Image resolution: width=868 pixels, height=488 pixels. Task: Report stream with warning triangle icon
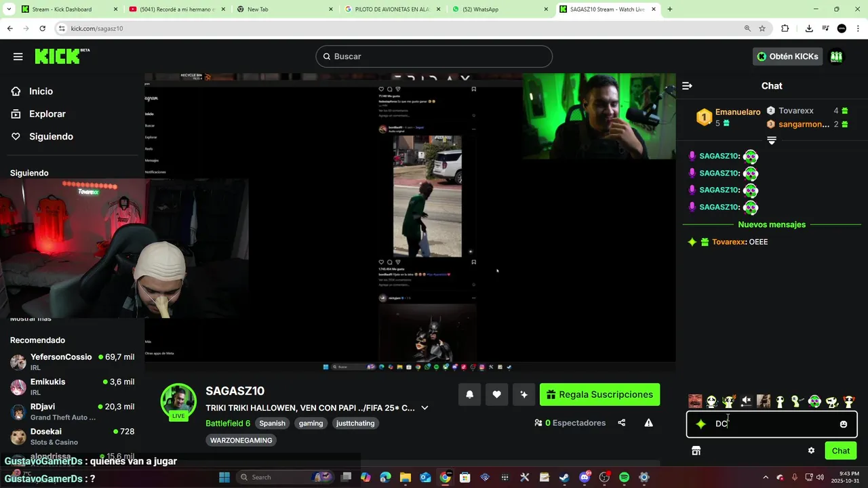648,423
